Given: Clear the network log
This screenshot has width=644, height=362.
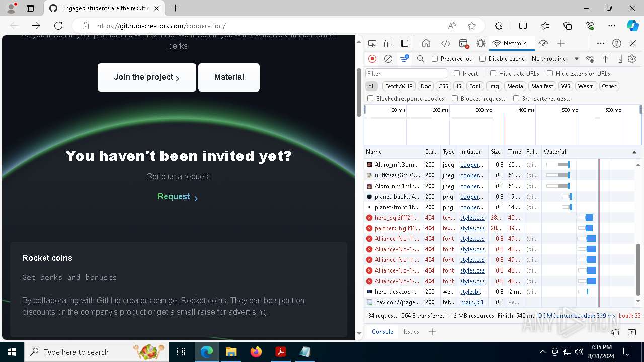Looking at the screenshot, I should [388, 59].
